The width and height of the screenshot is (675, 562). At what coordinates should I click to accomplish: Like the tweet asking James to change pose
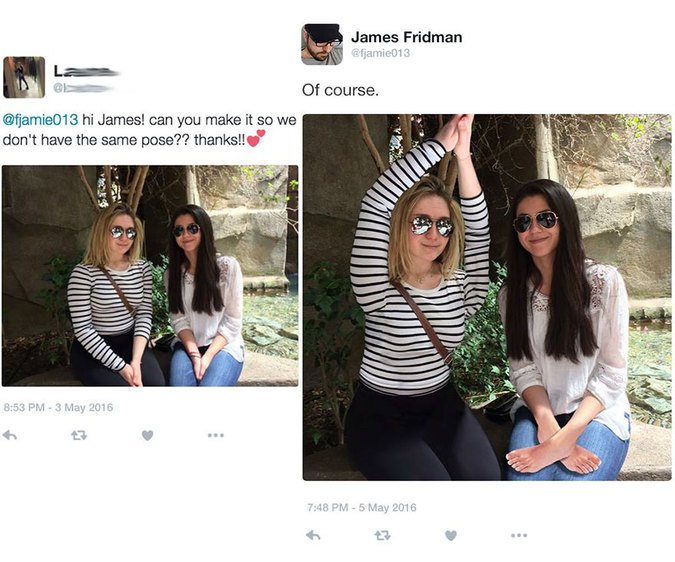[x=147, y=435]
